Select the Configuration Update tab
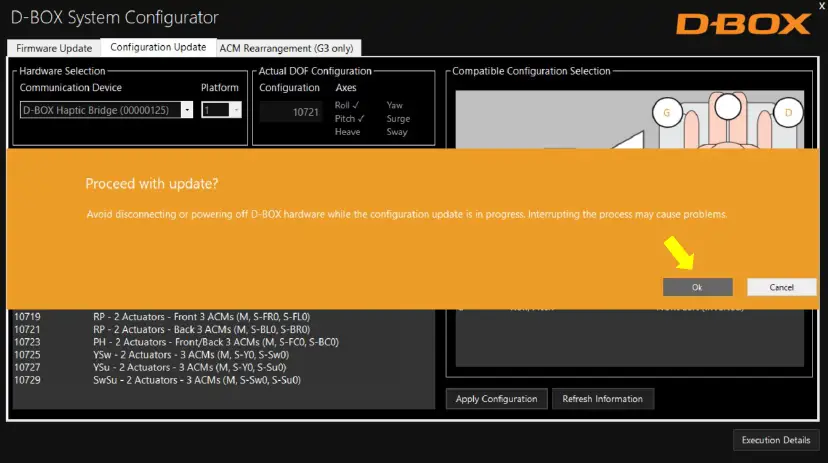This screenshot has height=463, width=828. point(158,47)
